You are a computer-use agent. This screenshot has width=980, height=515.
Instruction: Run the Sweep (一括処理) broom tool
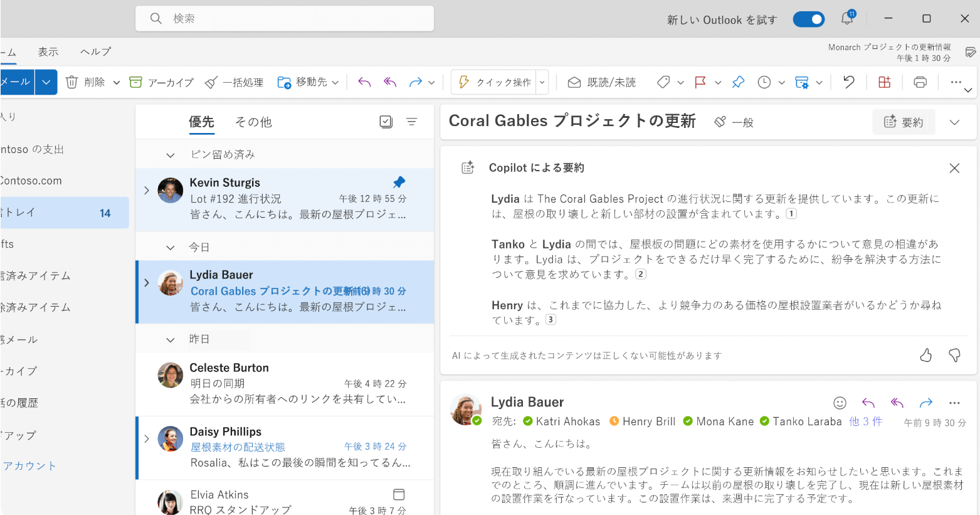pos(234,82)
